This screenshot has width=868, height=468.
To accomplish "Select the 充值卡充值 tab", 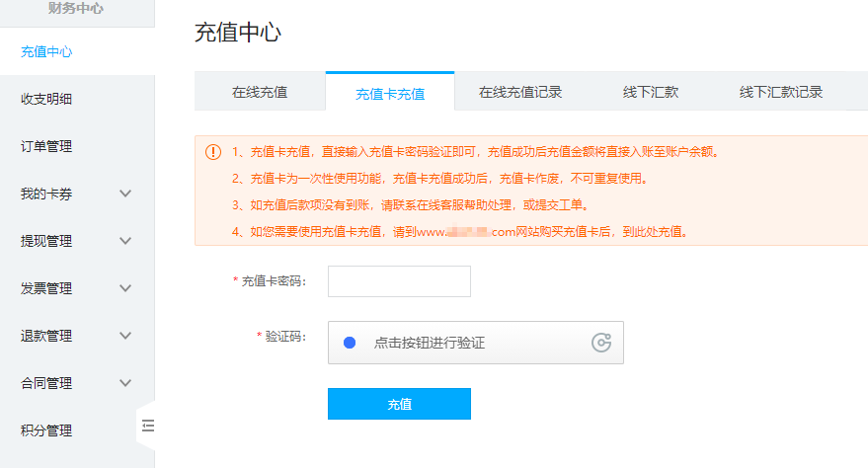I will [x=390, y=93].
